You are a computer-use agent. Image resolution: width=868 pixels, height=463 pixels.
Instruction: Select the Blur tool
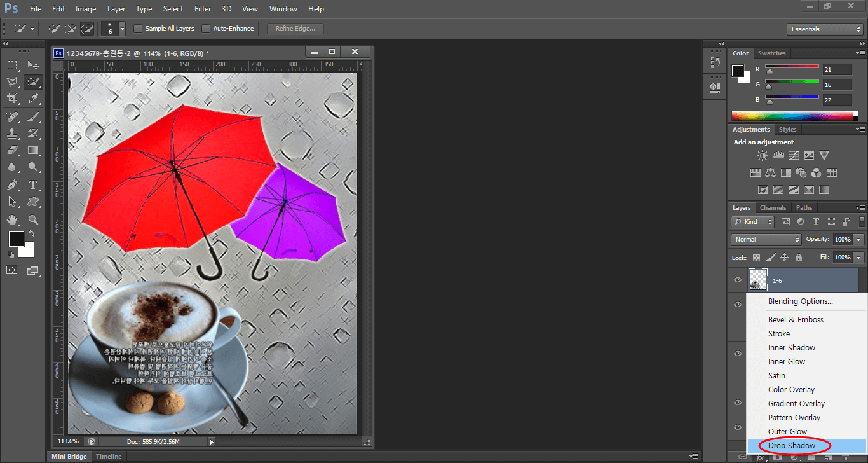[x=12, y=167]
